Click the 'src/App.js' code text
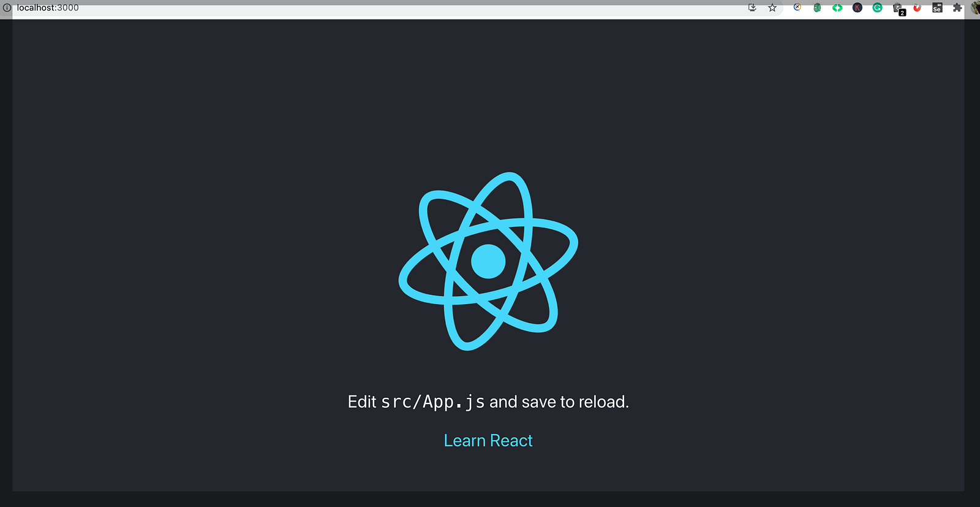 tap(433, 402)
